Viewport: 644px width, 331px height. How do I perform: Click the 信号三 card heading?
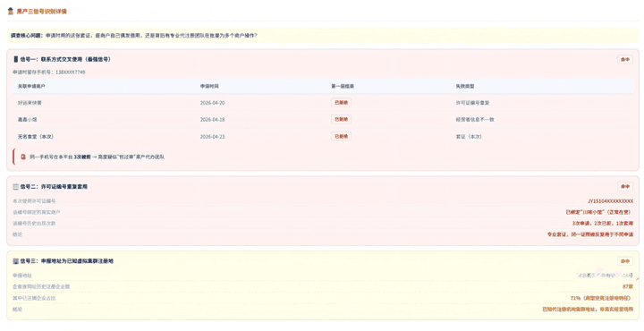[x=66, y=261]
